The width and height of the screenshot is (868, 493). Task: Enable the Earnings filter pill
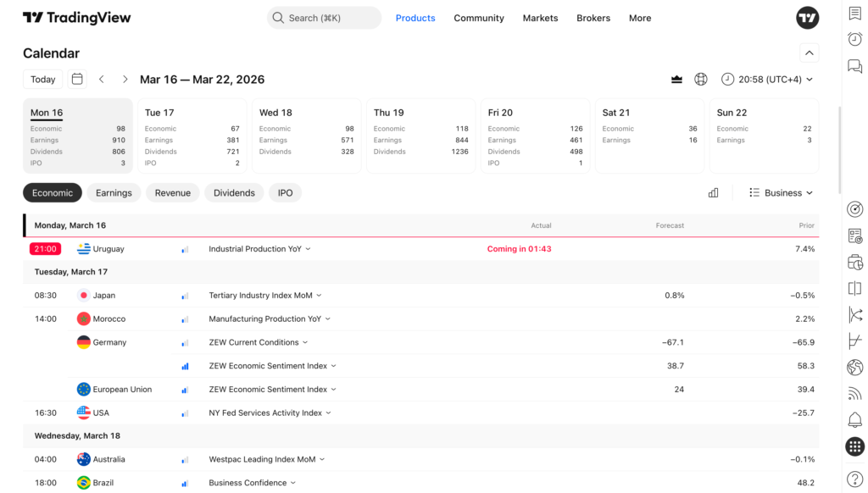(114, 192)
